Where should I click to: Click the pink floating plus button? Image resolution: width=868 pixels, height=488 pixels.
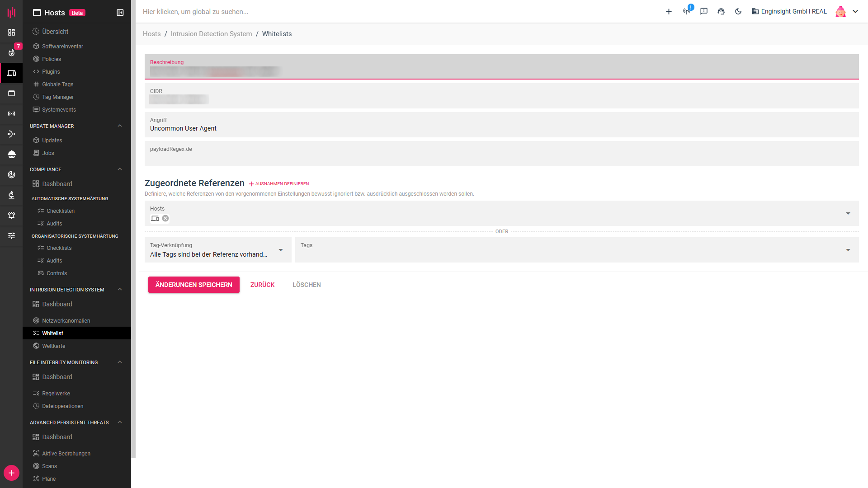click(x=11, y=473)
